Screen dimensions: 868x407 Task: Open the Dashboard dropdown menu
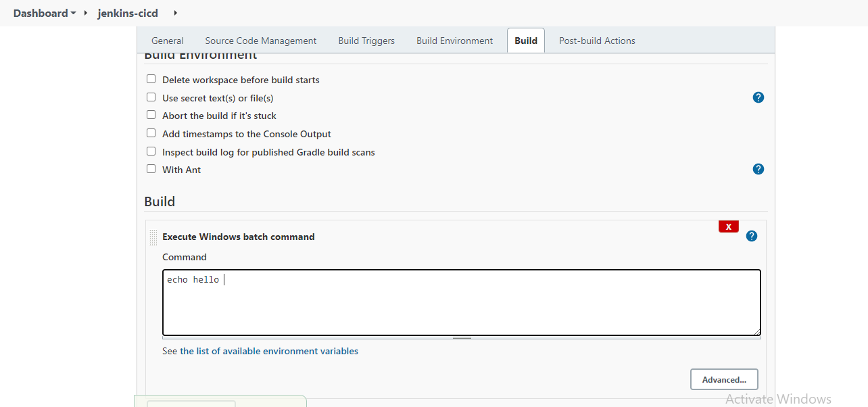tap(73, 13)
